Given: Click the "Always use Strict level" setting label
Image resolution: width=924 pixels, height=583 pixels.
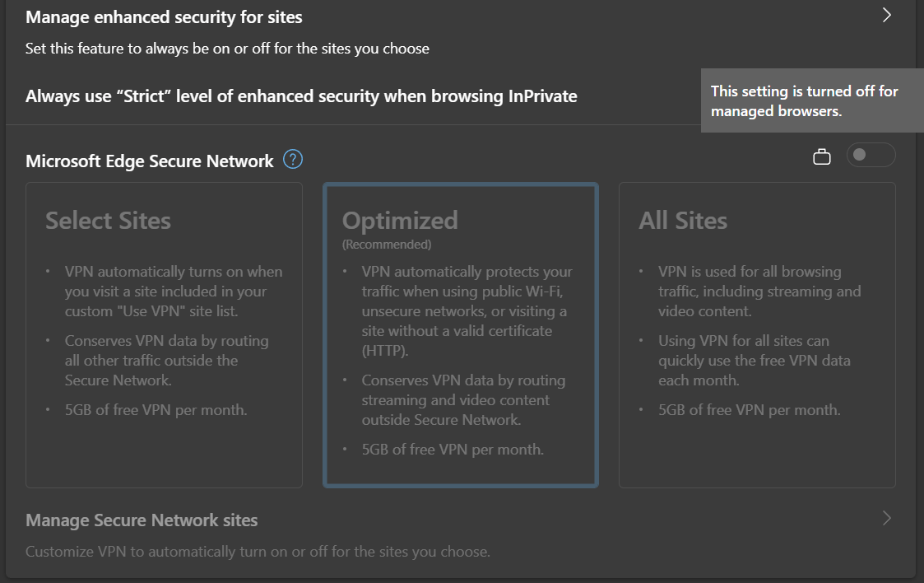Looking at the screenshot, I should [x=301, y=96].
